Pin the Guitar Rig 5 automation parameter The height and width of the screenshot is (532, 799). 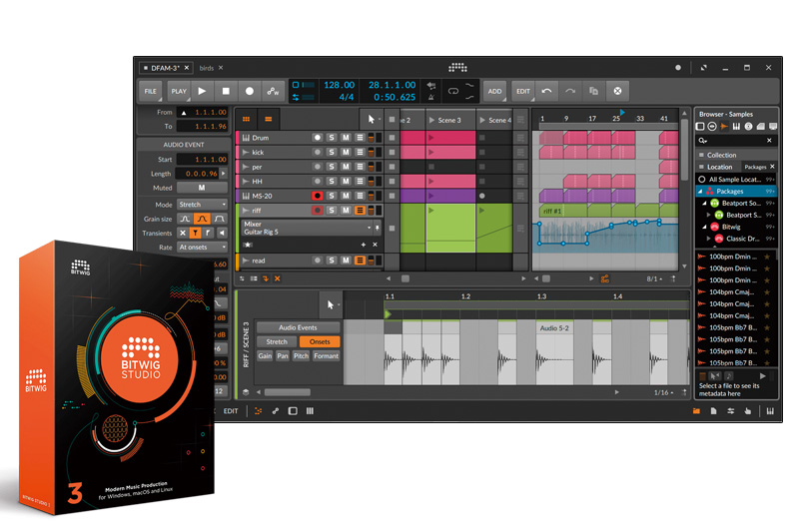pyautogui.click(x=378, y=228)
